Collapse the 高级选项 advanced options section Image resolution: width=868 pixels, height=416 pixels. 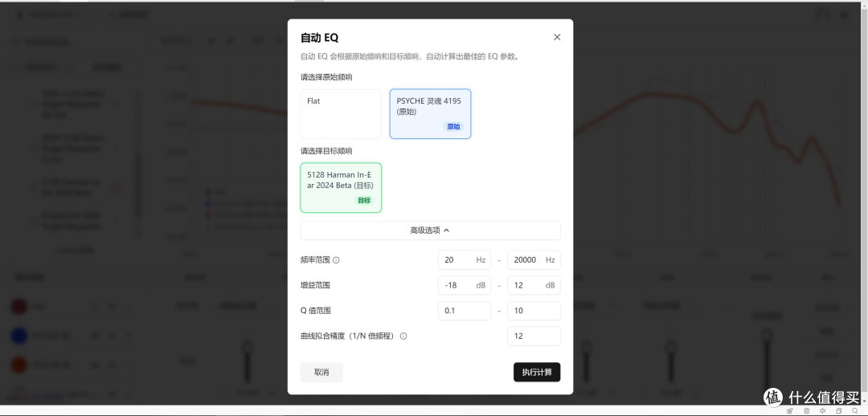(430, 230)
